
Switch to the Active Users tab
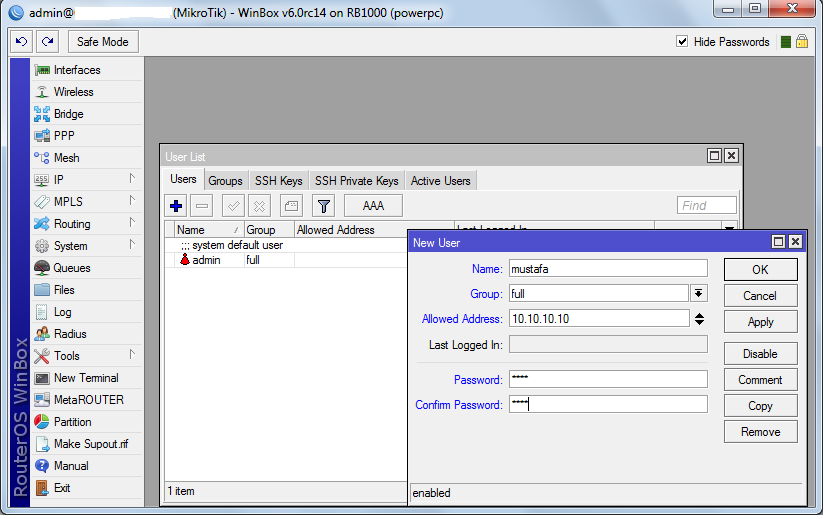(440, 181)
